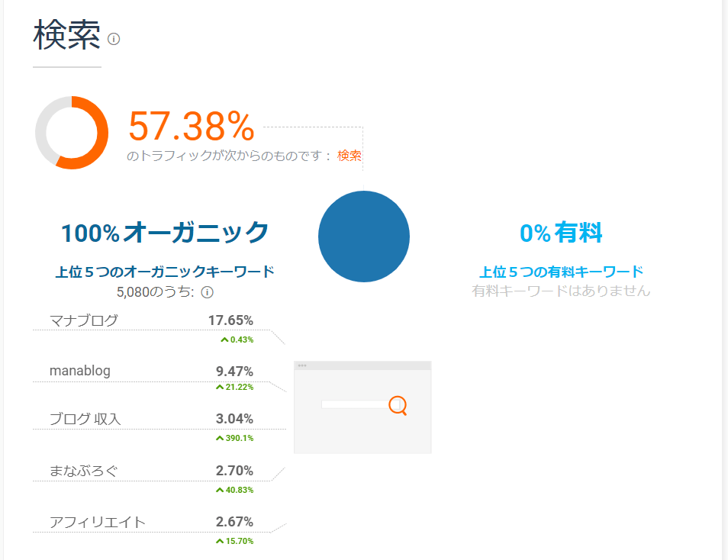Click the orange donut traffic chart

[x=72, y=133]
